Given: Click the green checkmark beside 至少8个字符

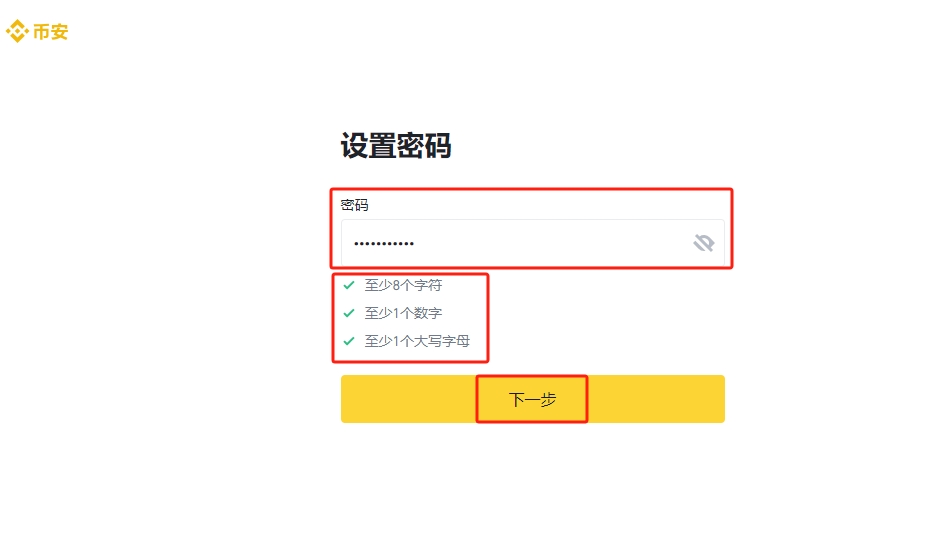Looking at the screenshot, I should pyautogui.click(x=349, y=285).
